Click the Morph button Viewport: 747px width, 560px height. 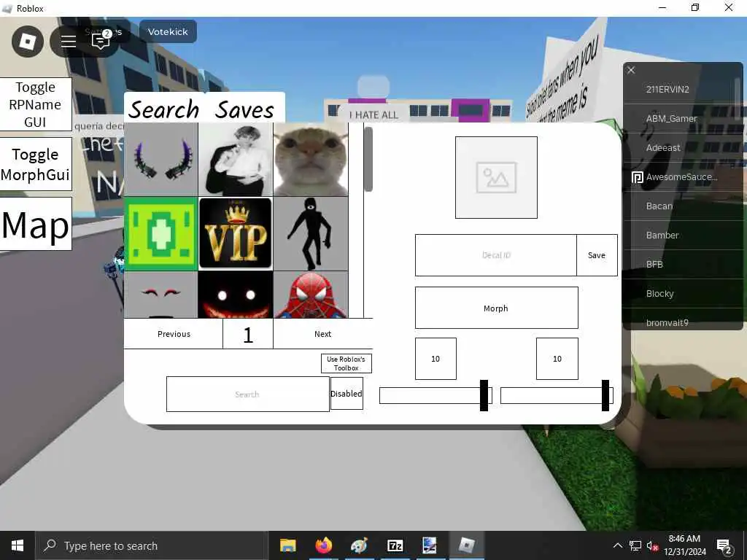coord(496,308)
